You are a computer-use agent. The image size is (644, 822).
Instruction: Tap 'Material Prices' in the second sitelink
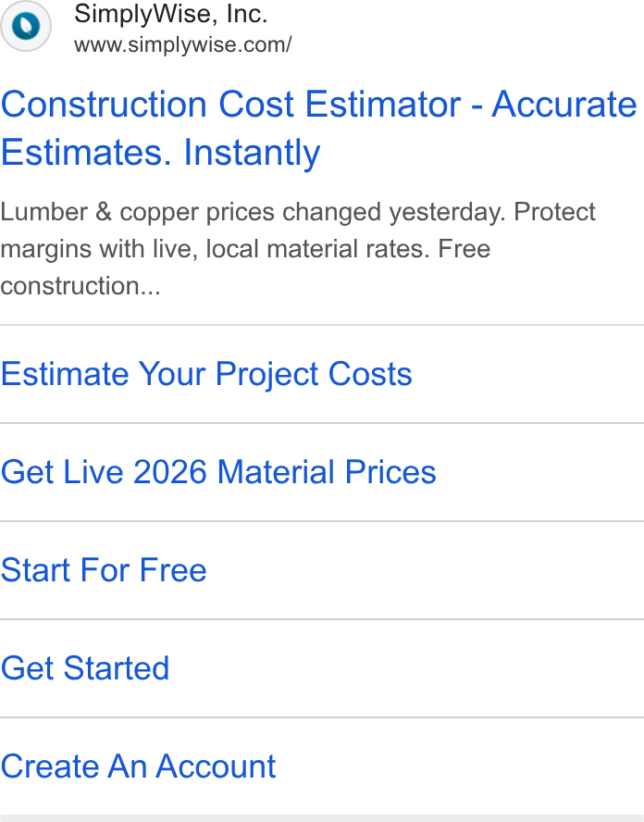coord(327,472)
